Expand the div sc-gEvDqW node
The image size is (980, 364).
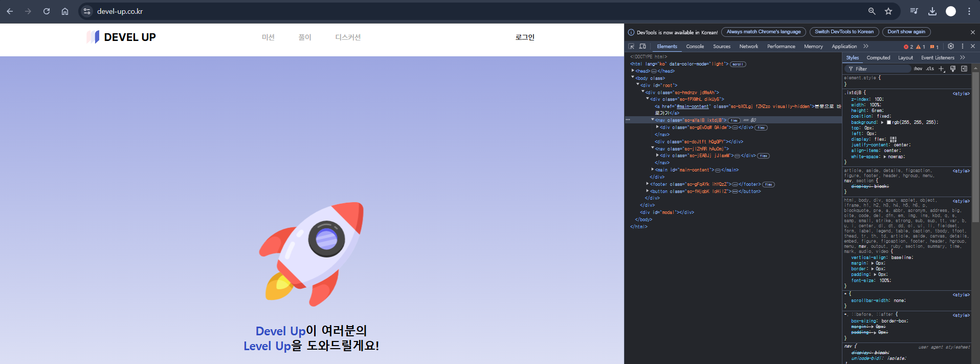657,127
